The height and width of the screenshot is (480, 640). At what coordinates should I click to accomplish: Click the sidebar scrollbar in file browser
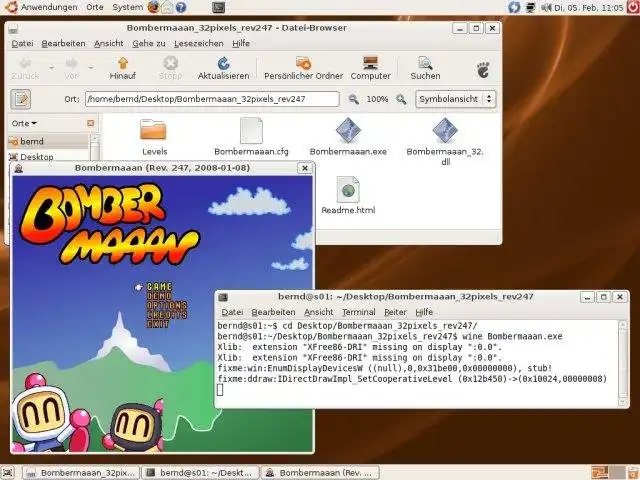(x=95, y=147)
